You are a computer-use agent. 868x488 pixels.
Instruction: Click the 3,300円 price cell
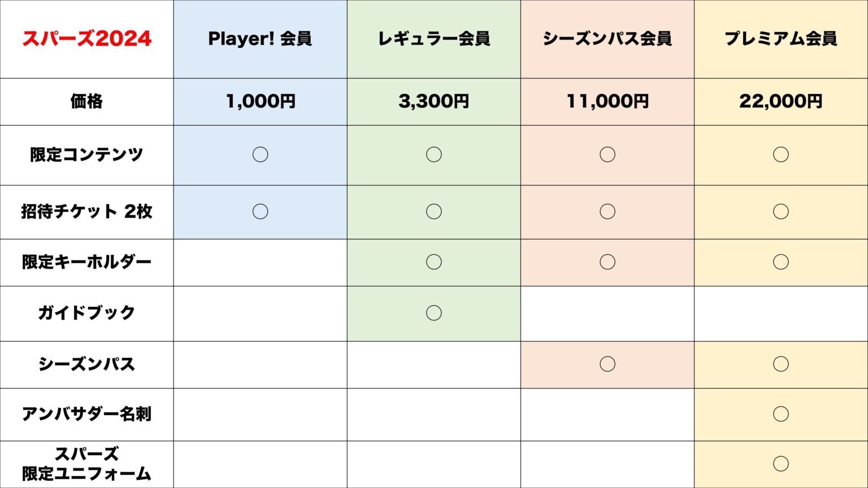pyautogui.click(x=433, y=101)
